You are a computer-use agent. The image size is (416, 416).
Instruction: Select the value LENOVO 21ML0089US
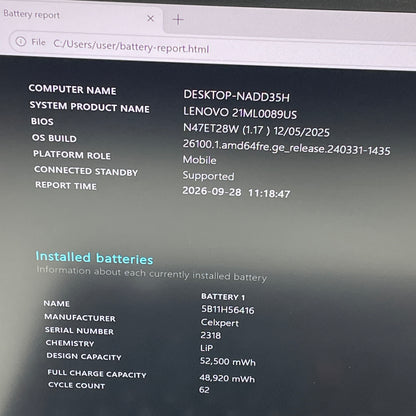[x=240, y=113]
